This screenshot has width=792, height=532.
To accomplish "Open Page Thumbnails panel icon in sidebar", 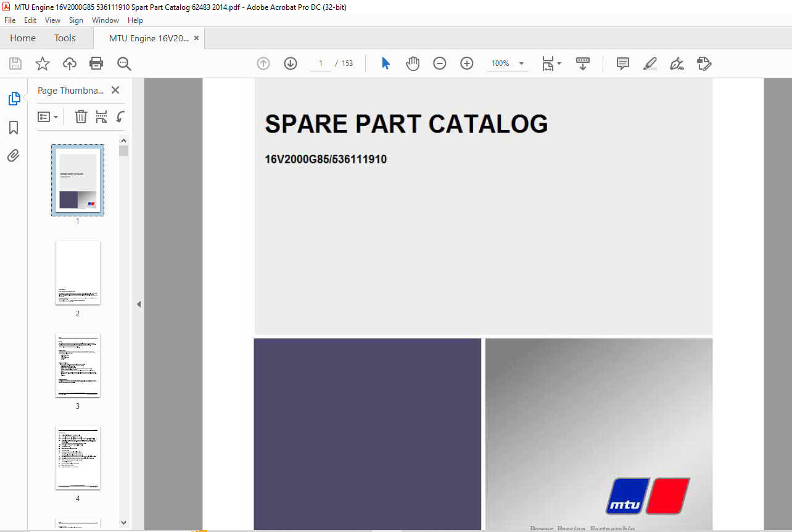I will point(14,99).
